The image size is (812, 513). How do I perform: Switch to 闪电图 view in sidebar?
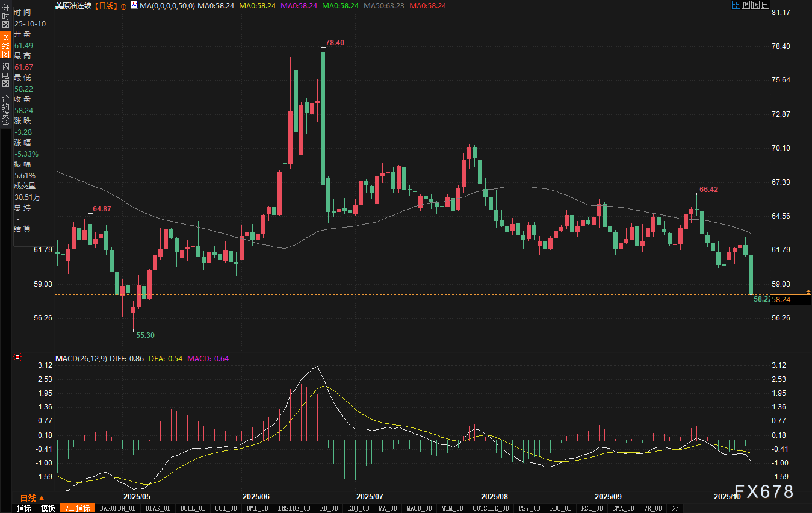tap(6, 75)
